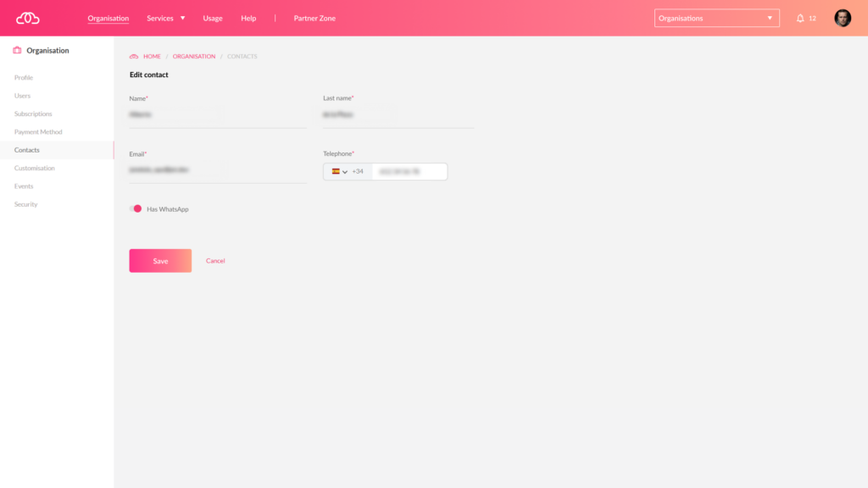Image resolution: width=868 pixels, height=488 pixels.
Task: Expand the country code selector arrow
Action: [345, 172]
